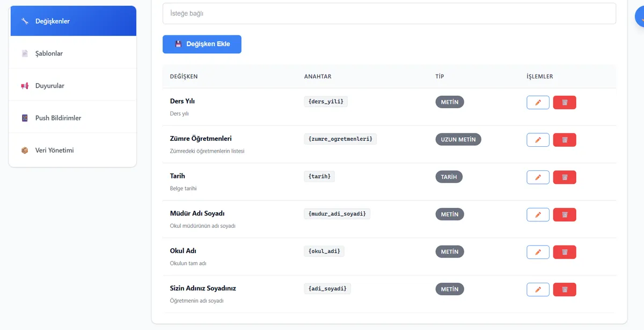Edit the Okul Adı variable
This screenshot has width=644, height=330.
(538, 252)
